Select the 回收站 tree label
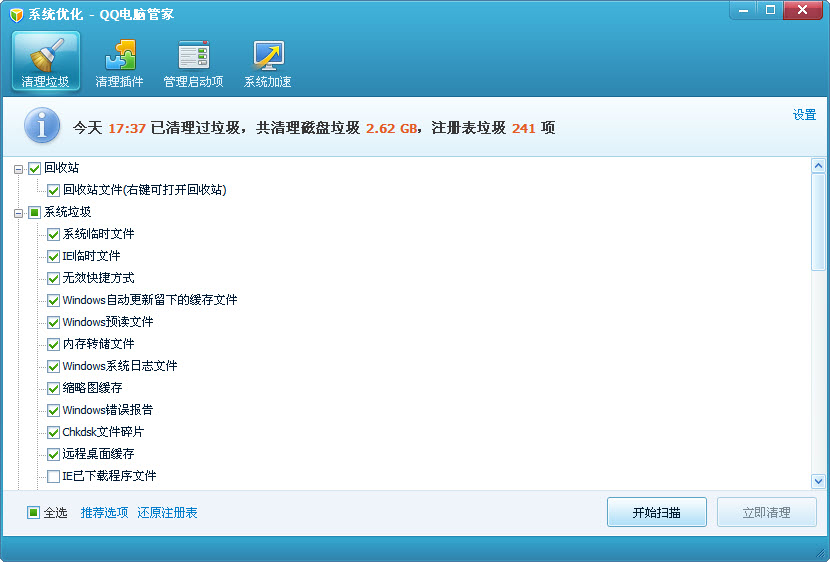The width and height of the screenshot is (830, 562). tap(61, 168)
